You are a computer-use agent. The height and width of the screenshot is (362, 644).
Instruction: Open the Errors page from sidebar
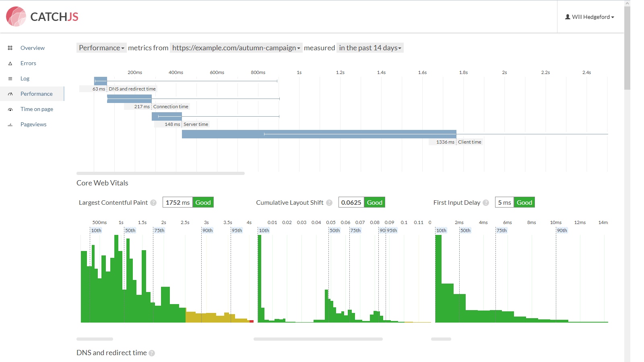pyautogui.click(x=28, y=63)
